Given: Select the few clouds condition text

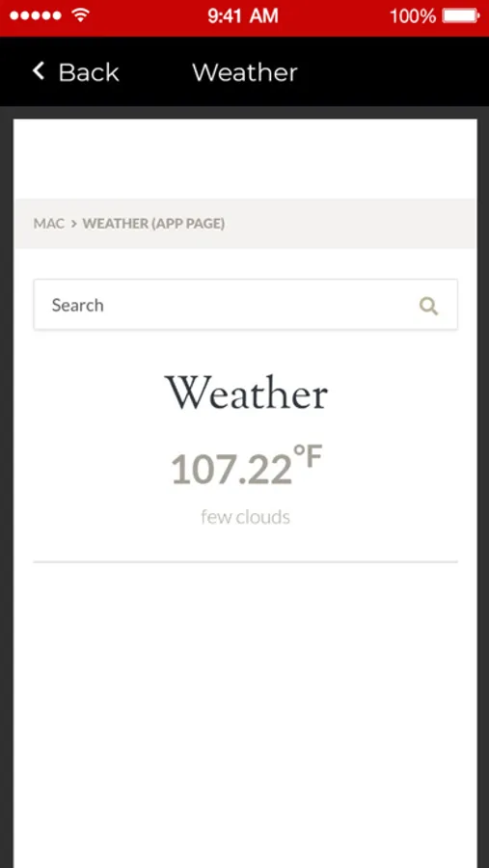Looking at the screenshot, I should pyautogui.click(x=245, y=518).
